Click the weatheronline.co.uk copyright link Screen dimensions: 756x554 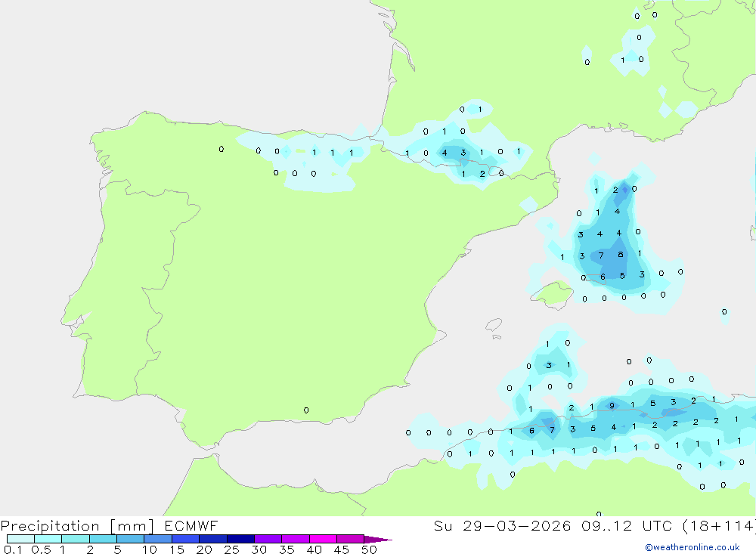click(x=692, y=547)
